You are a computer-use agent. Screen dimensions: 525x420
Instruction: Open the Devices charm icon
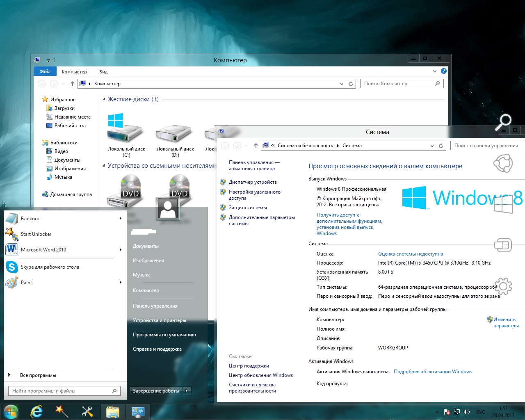pyautogui.click(x=503, y=245)
